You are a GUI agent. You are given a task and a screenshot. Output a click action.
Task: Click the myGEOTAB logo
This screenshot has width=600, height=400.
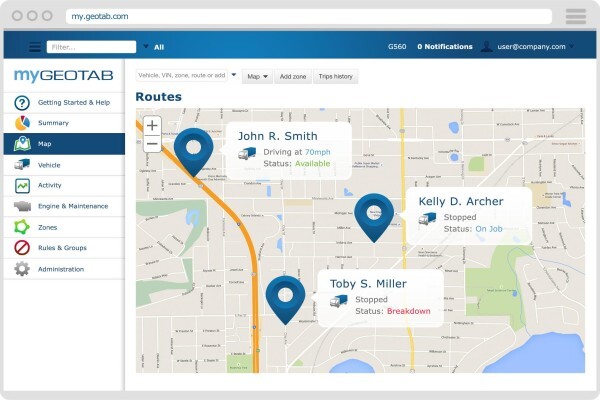[64, 75]
